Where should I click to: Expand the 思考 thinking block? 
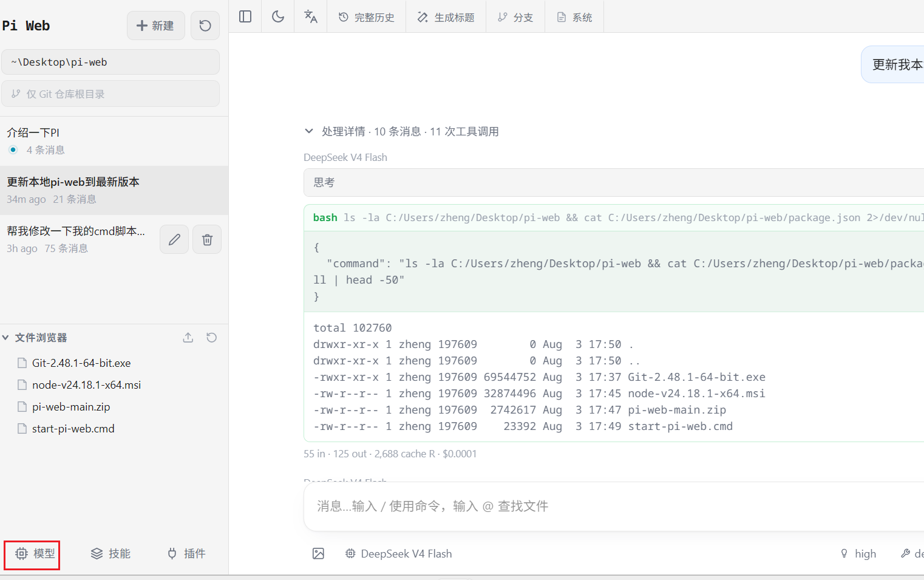point(614,182)
